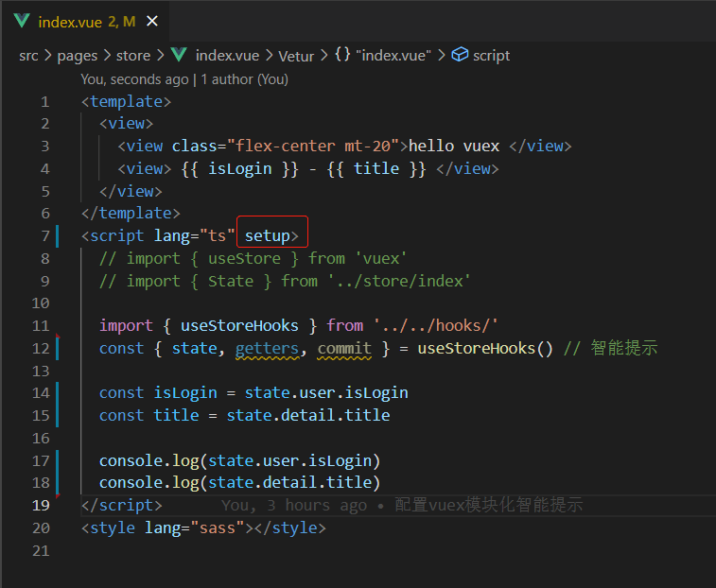This screenshot has width=716, height=588.
Task: Click the commented useStore import line
Action: (x=253, y=258)
